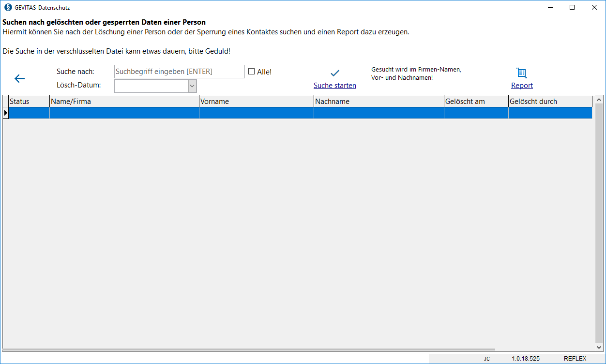
Task: Click the Suchbegriff eingeben search field
Action: 179,72
